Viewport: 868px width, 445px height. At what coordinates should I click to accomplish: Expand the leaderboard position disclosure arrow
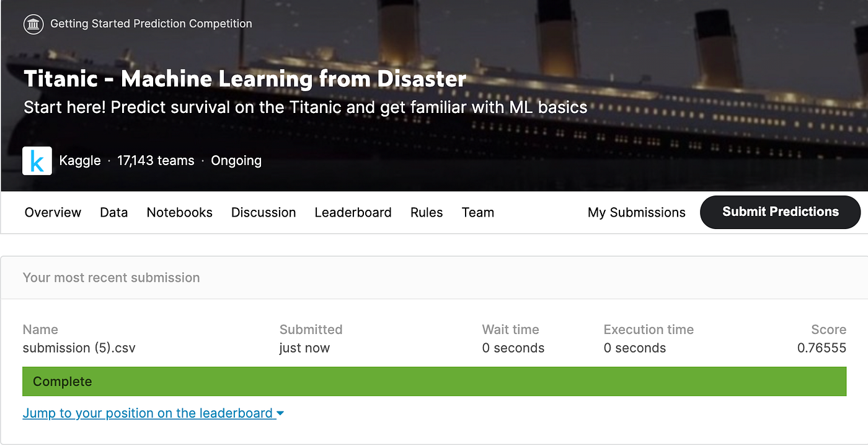pos(280,413)
